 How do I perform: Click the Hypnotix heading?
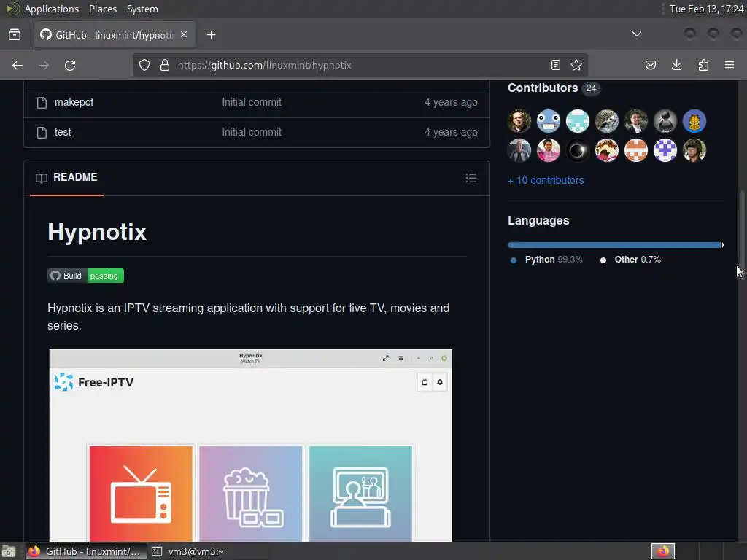97,233
